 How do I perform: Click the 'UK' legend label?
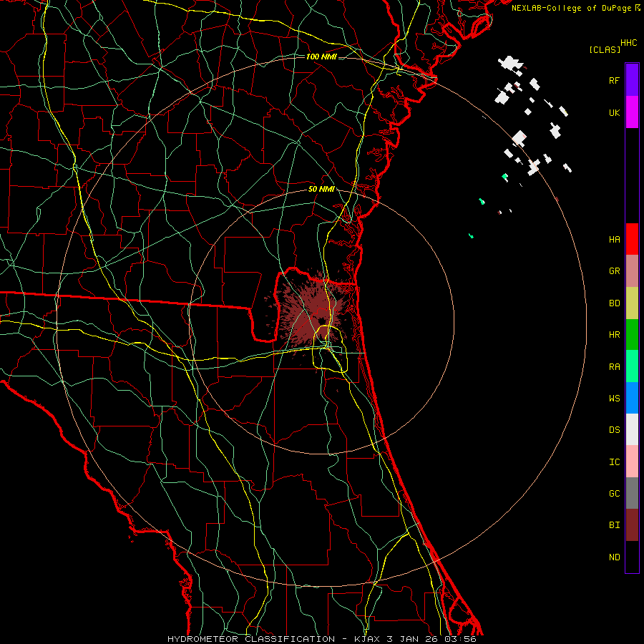point(614,112)
